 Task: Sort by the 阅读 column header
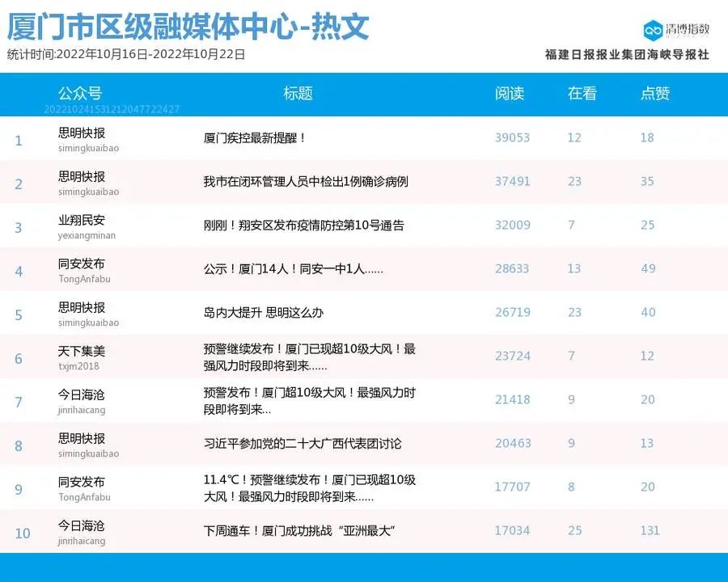point(510,93)
